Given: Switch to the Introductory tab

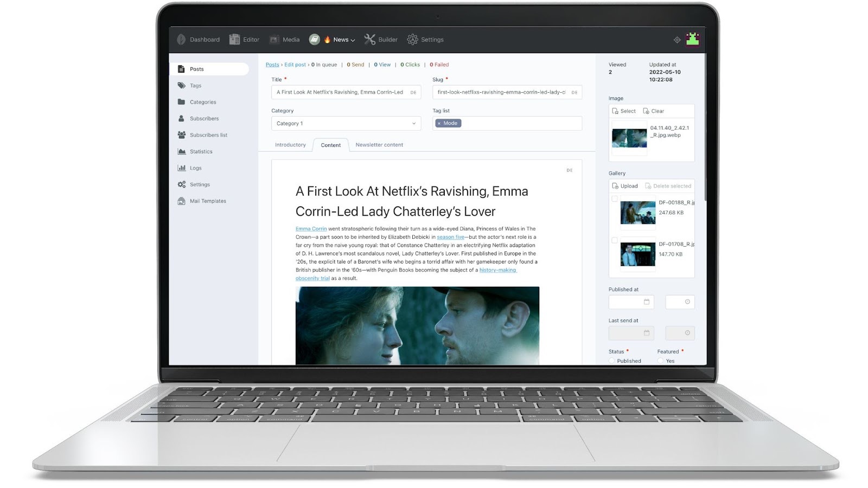Looking at the screenshot, I should (290, 145).
